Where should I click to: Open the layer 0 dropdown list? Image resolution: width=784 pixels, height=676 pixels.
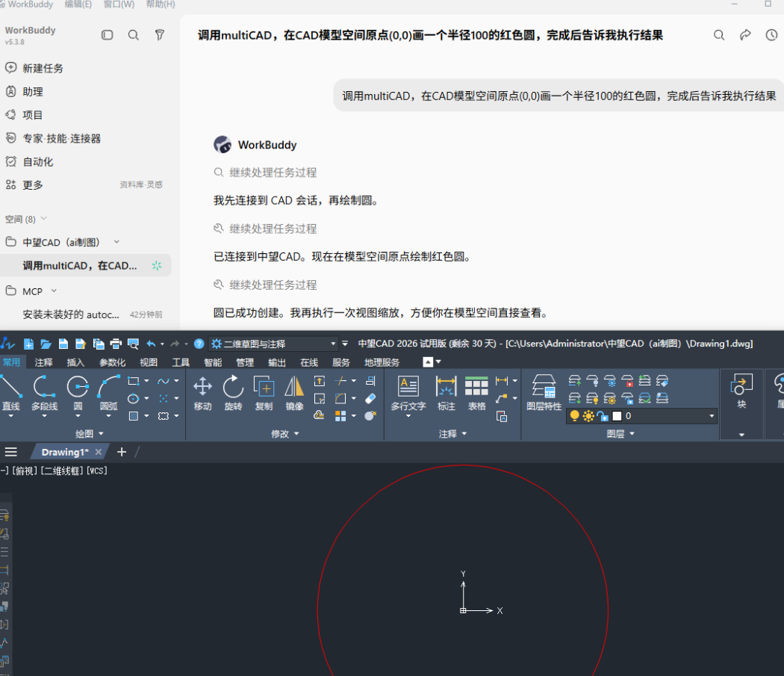click(x=712, y=416)
